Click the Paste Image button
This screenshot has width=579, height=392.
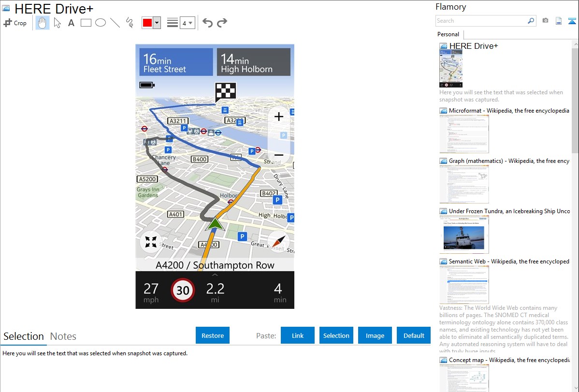tap(375, 335)
